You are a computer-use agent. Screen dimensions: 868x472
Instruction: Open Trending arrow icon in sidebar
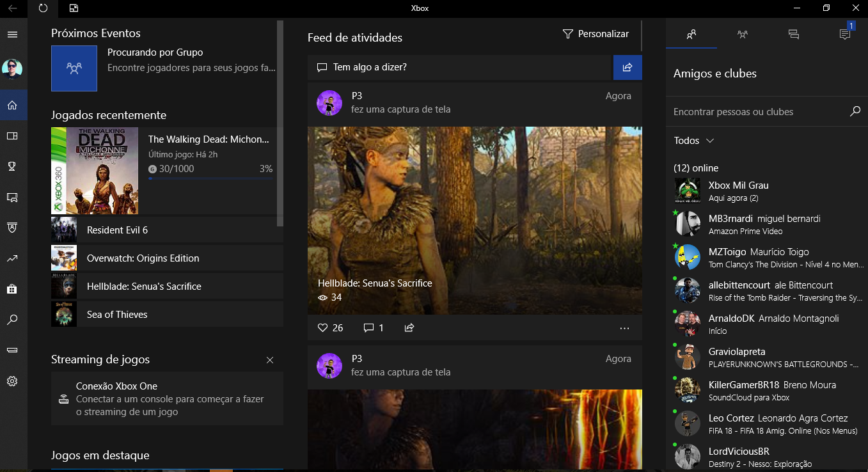click(x=12, y=258)
